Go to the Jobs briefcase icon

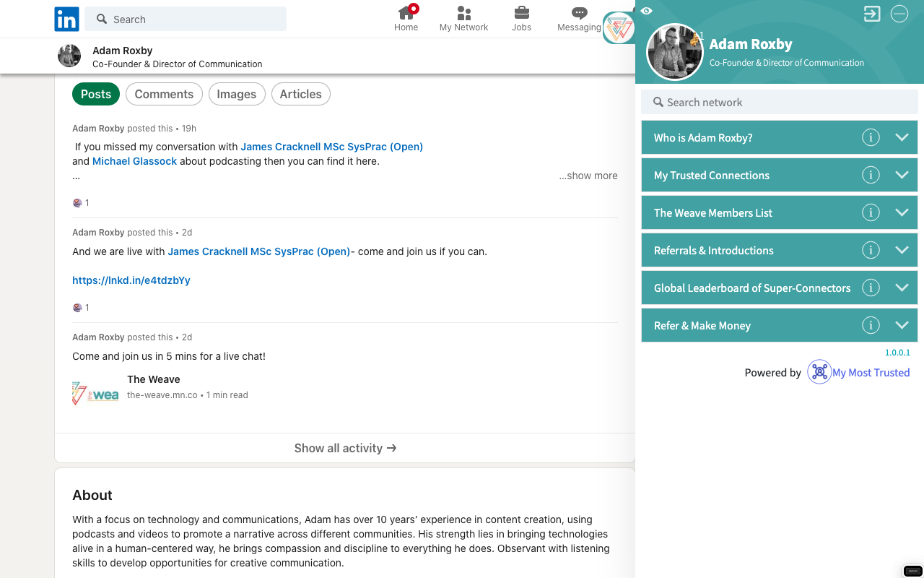point(521,13)
